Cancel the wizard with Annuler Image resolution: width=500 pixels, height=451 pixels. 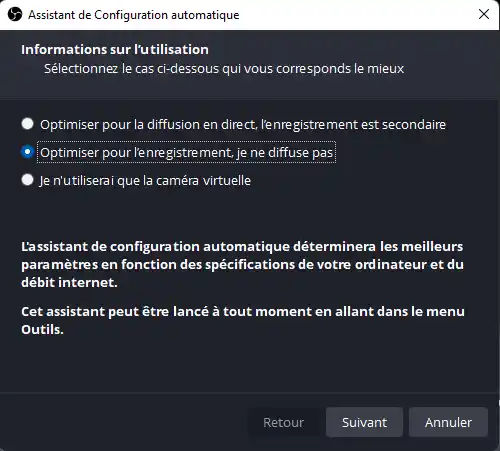coord(448,422)
